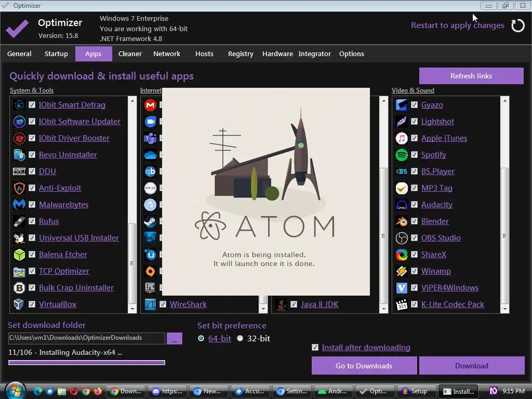Click the Gyazo icon

[402, 105]
